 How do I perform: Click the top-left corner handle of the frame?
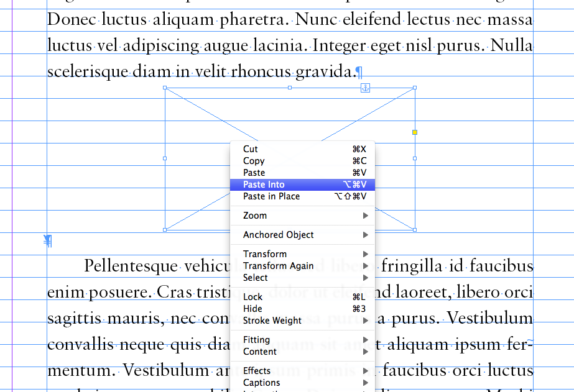(165, 88)
